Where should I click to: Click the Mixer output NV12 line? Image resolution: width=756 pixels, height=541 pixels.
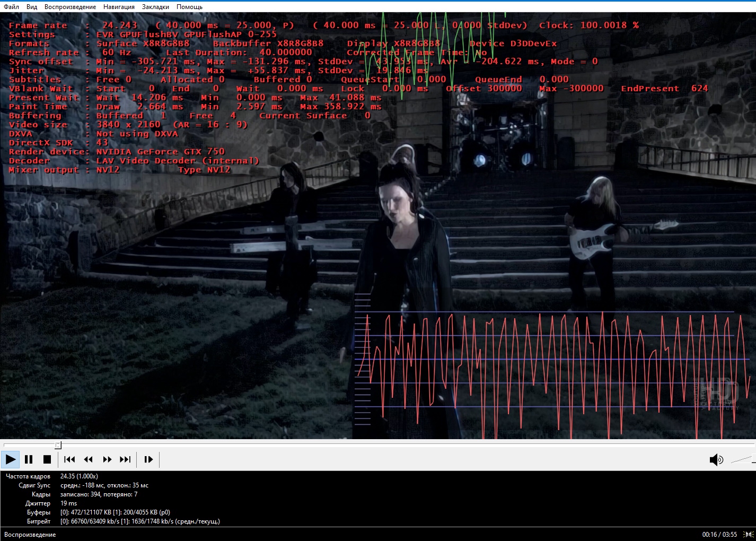point(120,170)
